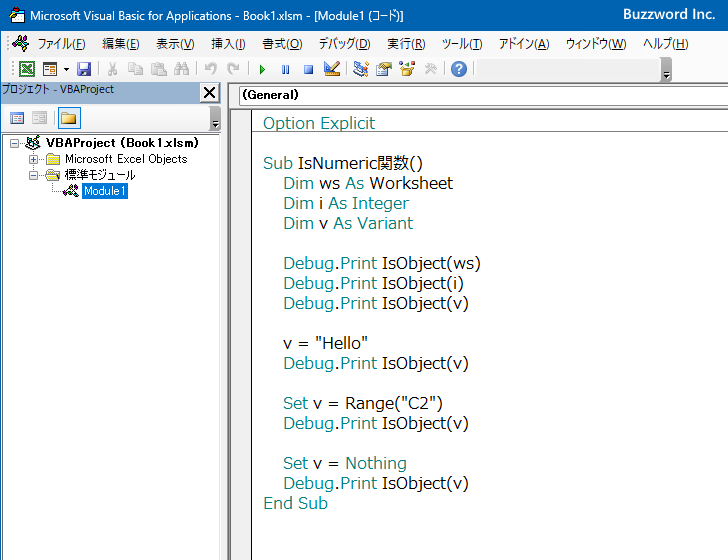Click the Debug.Print IsObject(i) line
The width and height of the screenshot is (728, 560).
pyautogui.click(x=373, y=283)
